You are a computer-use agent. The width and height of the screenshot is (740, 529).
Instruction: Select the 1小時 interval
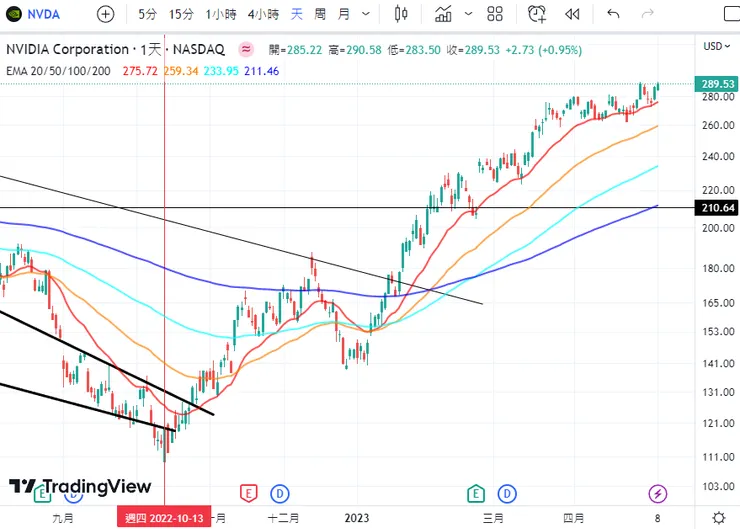[x=221, y=14]
